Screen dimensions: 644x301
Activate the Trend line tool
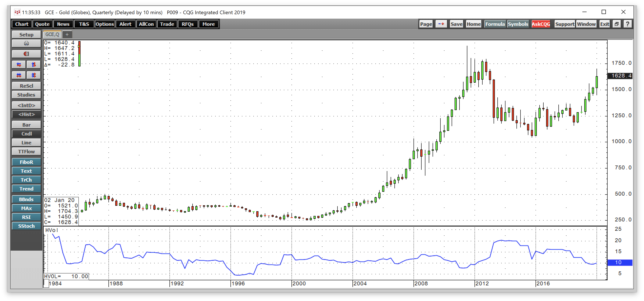coord(26,189)
